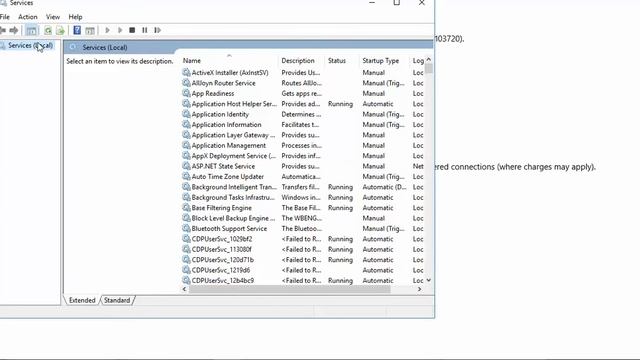Select the AllJoyn Router Service row

point(302,83)
